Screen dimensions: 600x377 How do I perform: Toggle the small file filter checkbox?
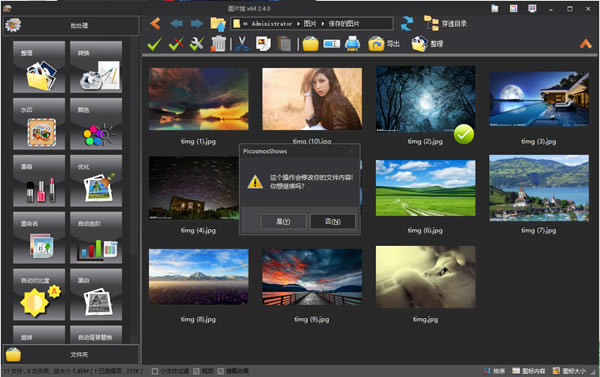point(155,371)
